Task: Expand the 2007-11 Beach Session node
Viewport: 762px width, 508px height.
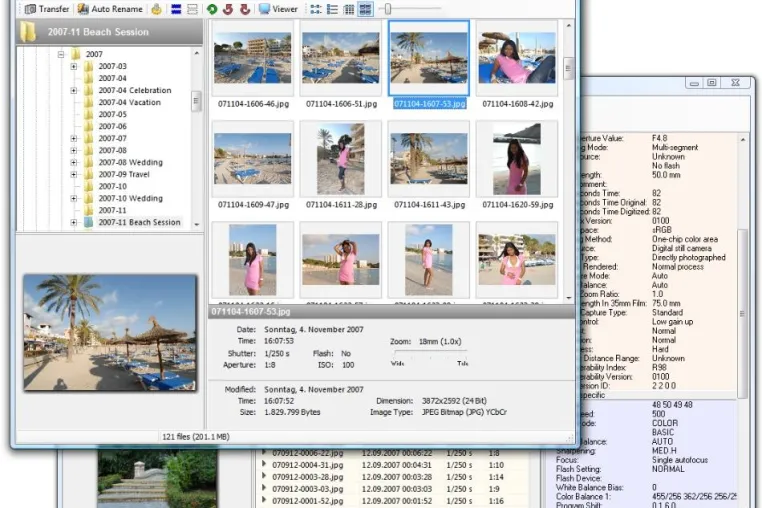Action: point(74,222)
